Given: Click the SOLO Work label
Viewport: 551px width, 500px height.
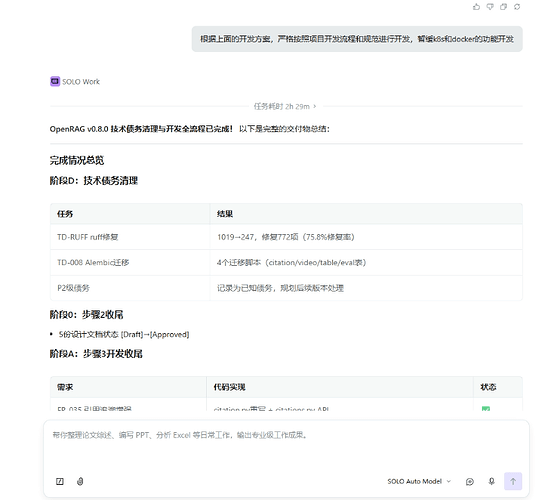Looking at the screenshot, I should click(x=81, y=82).
